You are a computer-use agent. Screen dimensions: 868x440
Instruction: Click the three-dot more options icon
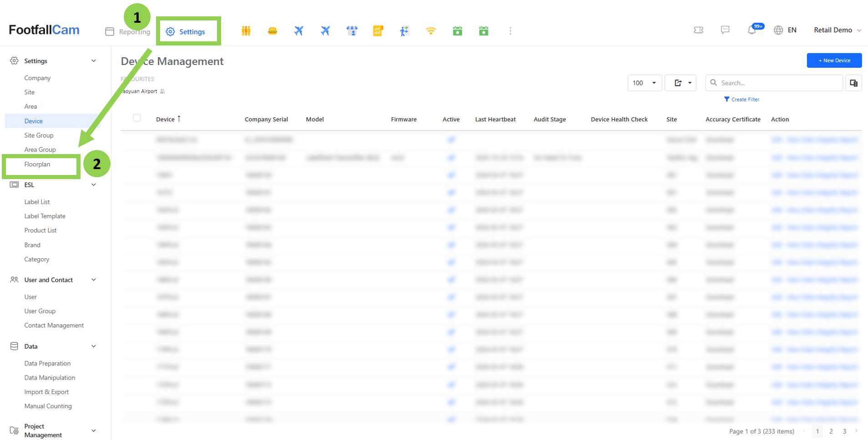point(510,31)
